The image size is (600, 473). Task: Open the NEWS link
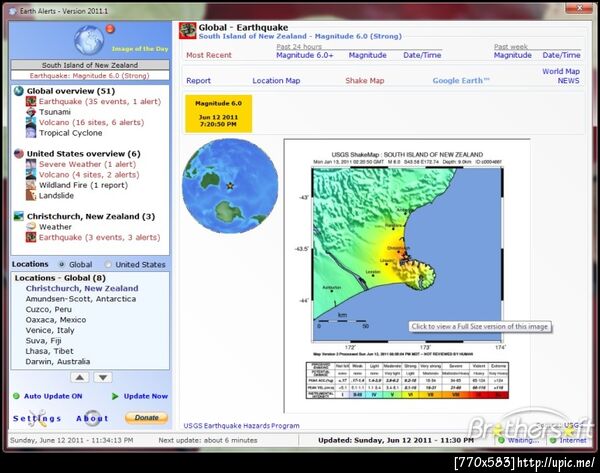click(x=569, y=81)
